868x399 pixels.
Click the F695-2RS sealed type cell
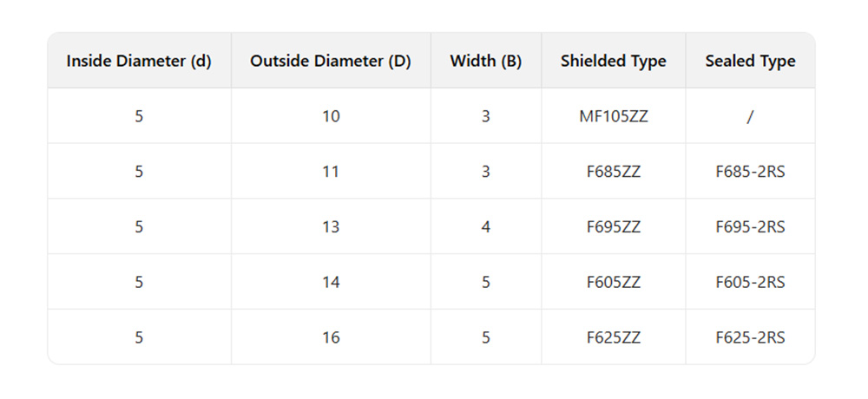pyautogui.click(x=750, y=227)
